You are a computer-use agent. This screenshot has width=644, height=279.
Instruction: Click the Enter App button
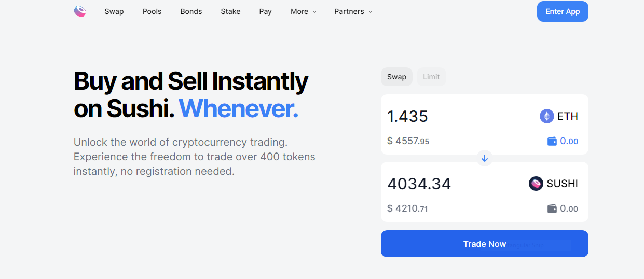(563, 11)
